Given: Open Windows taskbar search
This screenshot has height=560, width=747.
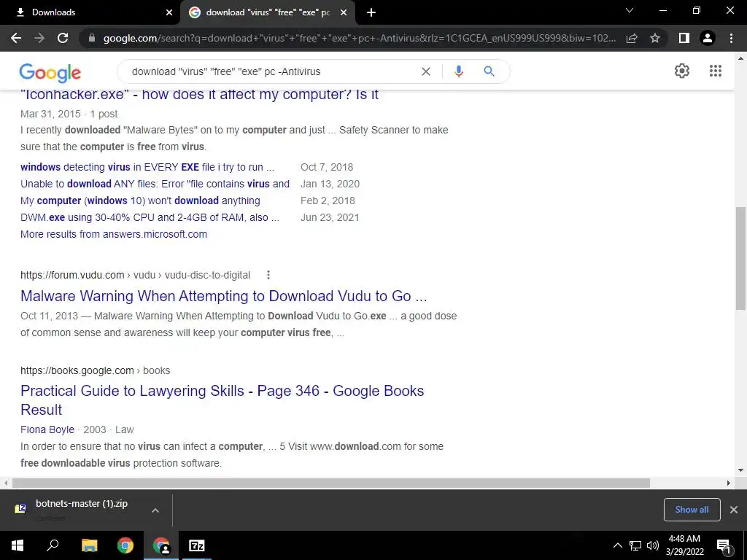Looking at the screenshot, I should (x=53, y=545).
